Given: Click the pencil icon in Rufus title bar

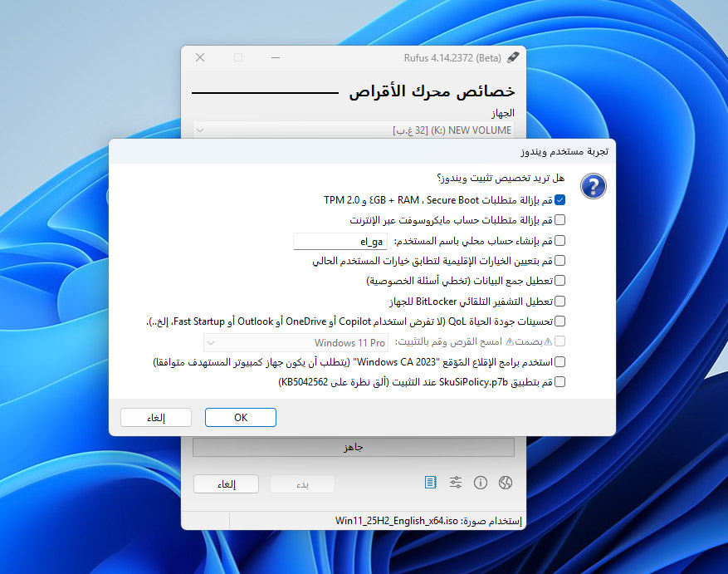Looking at the screenshot, I should tap(512, 57).
